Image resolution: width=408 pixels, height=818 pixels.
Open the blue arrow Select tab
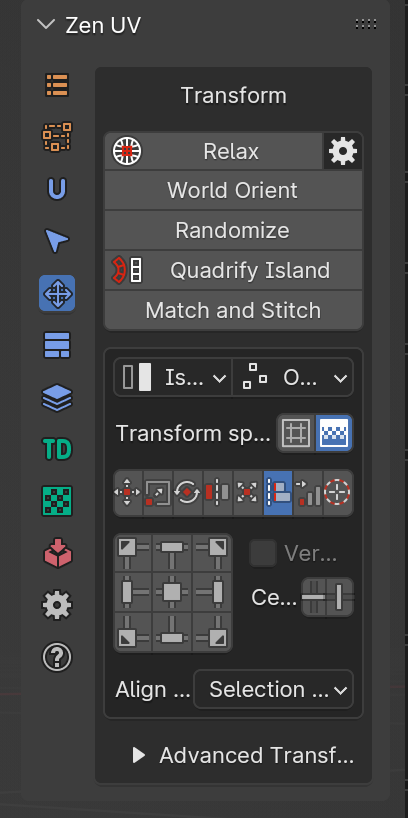[57, 241]
